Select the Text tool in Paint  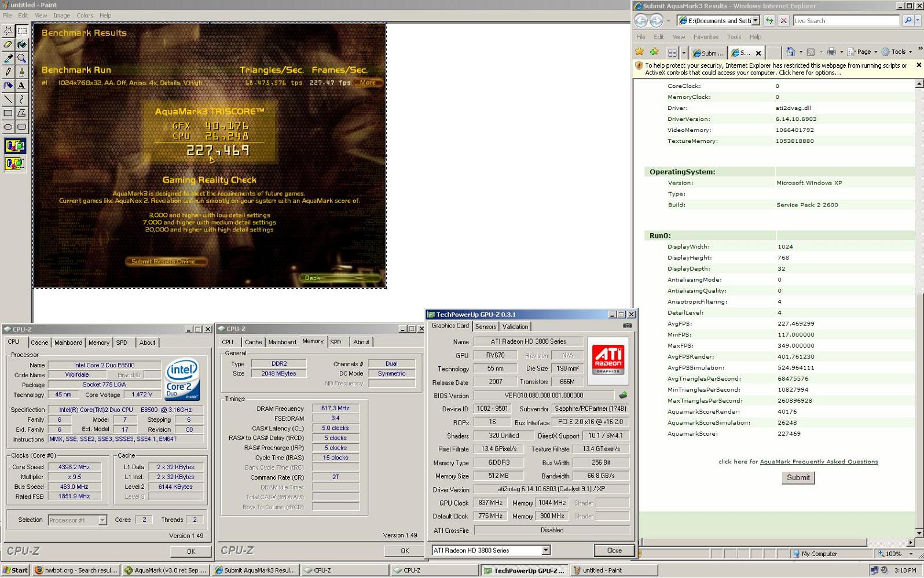pyautogui.click(x=22, y=86)
